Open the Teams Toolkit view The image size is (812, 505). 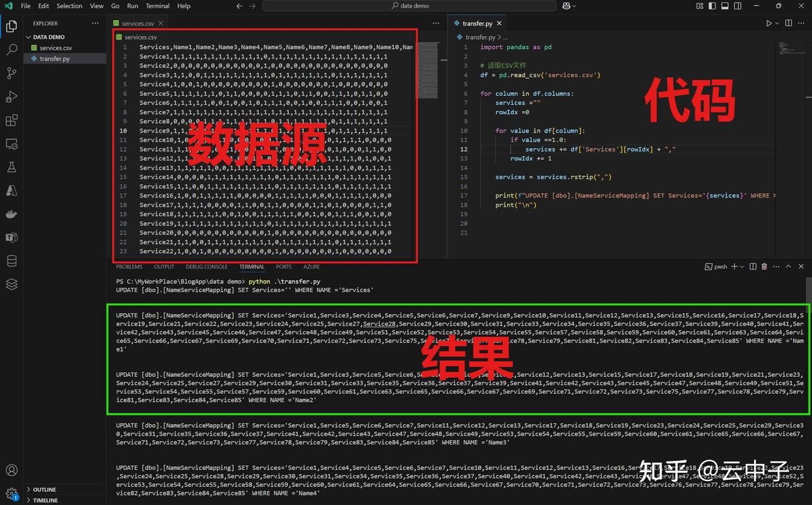(x=11, y=237)
